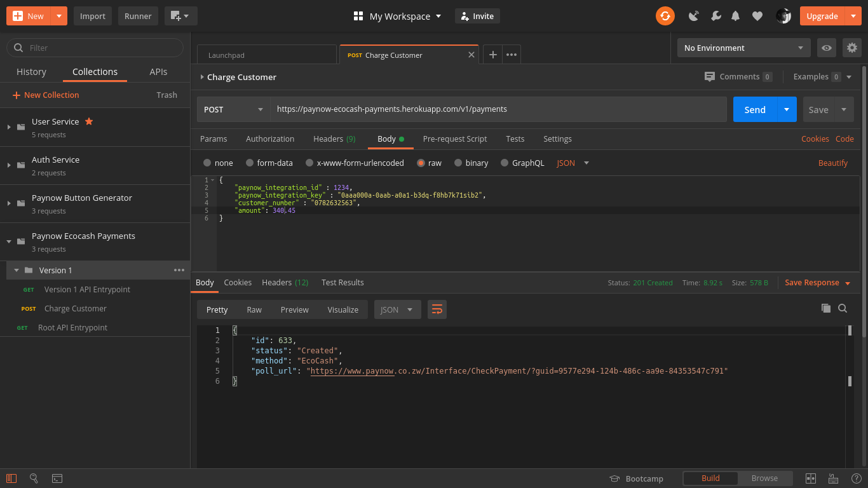Click the heart icon in header
868x488 pixels.
[757, 16]
